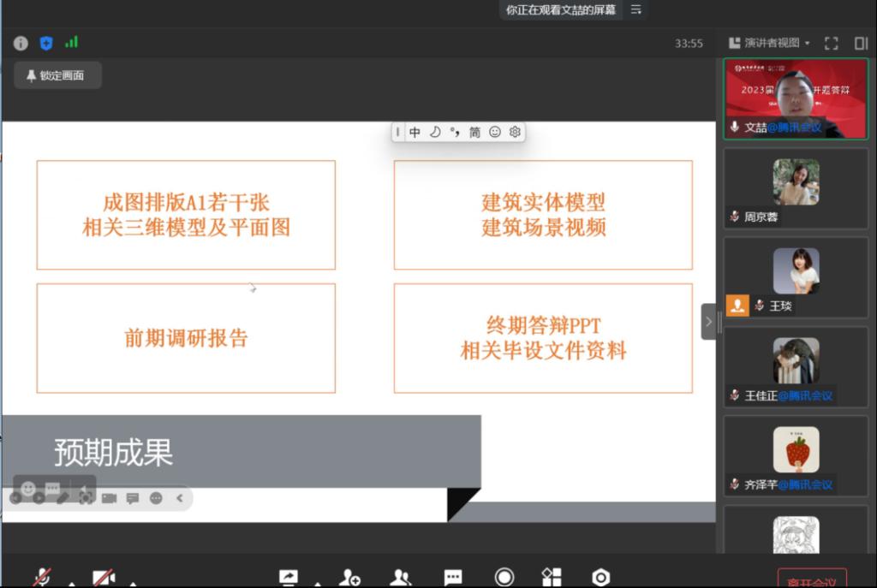Screen dimensions: 877x588
Task: Click the blue security shield icon
Action: (46, 43)
